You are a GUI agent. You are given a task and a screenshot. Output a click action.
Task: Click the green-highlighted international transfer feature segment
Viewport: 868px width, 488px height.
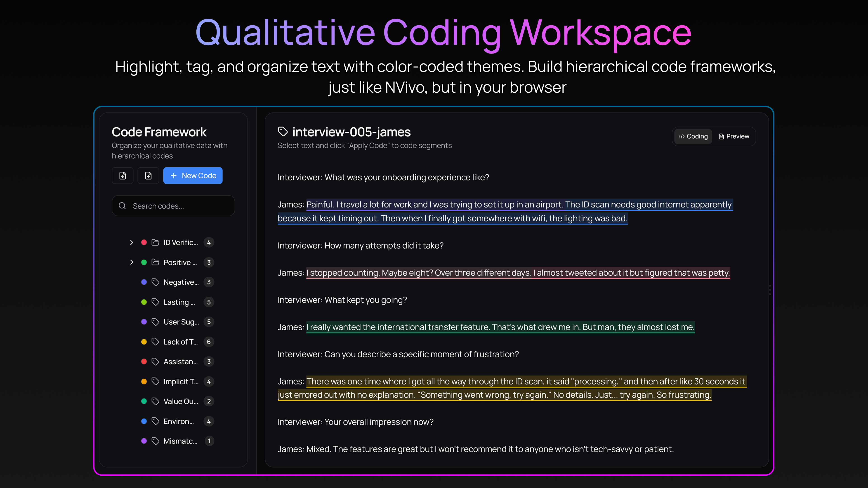pyautogui.click(x=500, y=327)
